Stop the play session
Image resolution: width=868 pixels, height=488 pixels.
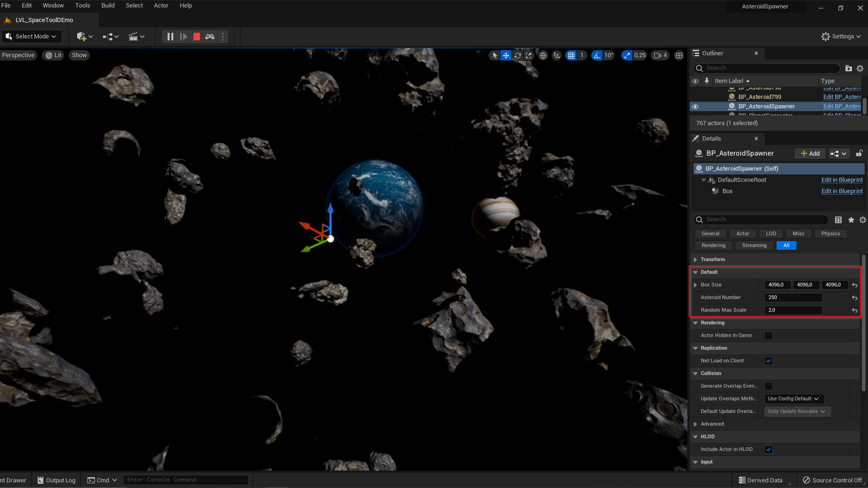coord(197,37)
